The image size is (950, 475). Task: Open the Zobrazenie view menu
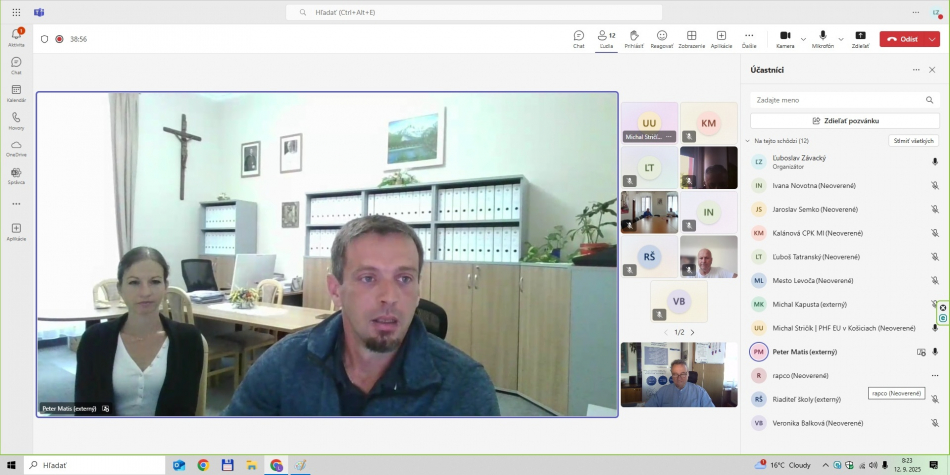691,38
